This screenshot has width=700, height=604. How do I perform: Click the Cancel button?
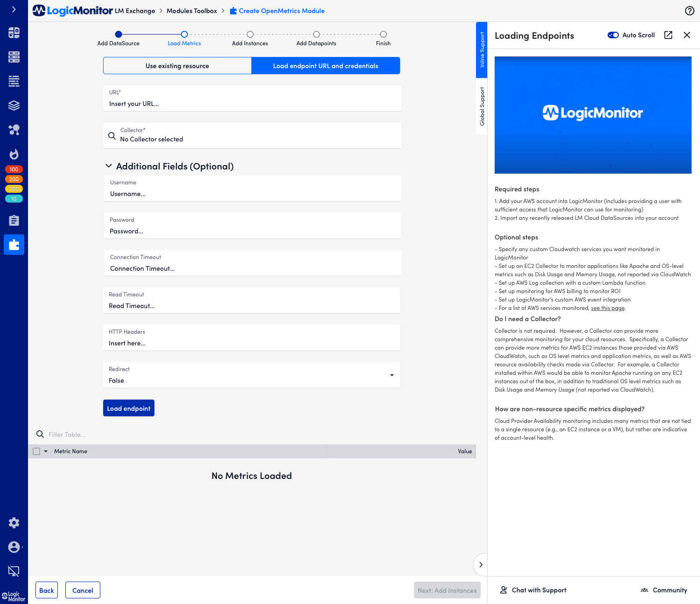click(83, 590)
